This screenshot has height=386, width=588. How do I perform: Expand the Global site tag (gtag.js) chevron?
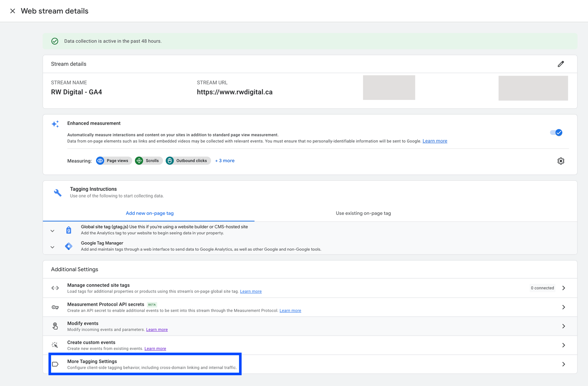[52, 231]
